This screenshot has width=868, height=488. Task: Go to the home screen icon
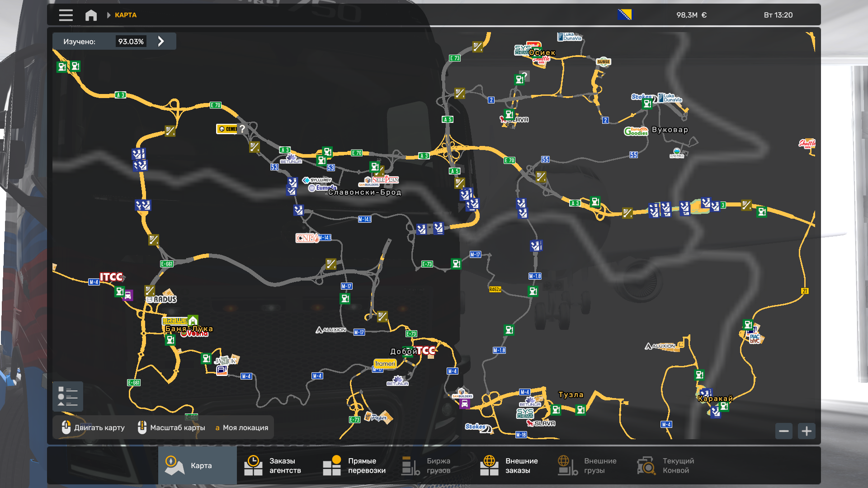click(x=91, y=15)
